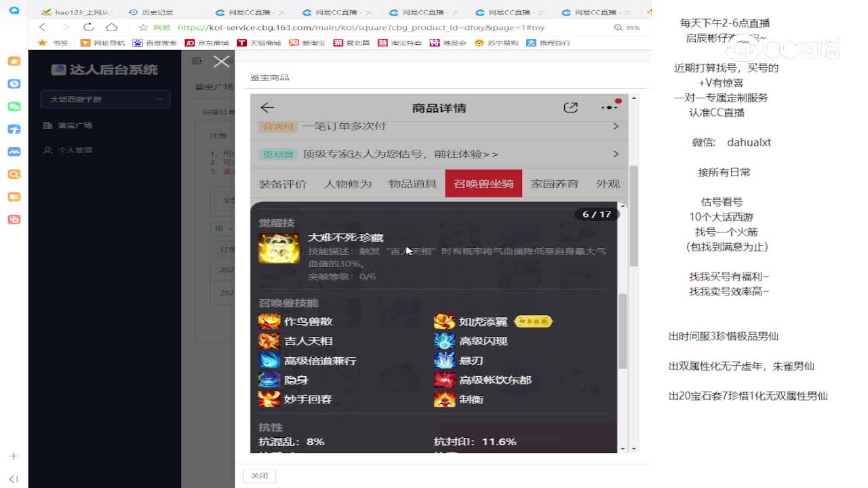Open the three-dot more menu in product header
Image resolution: width=868 pixels, height=488 pixels.
(x=610, y=107)
